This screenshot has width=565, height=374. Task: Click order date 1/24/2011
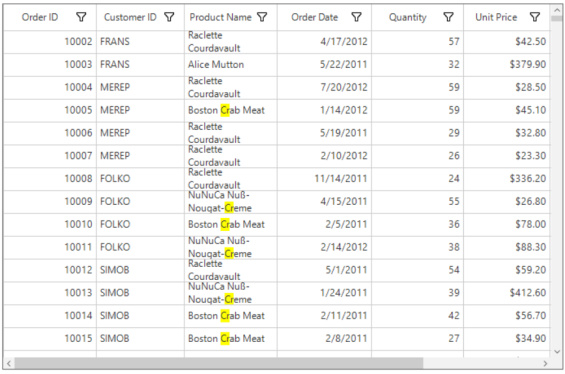point(324,293)
